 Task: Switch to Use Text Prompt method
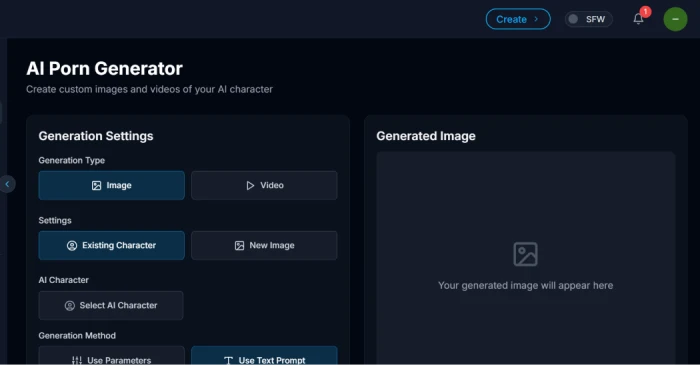[x=264, y=356]
